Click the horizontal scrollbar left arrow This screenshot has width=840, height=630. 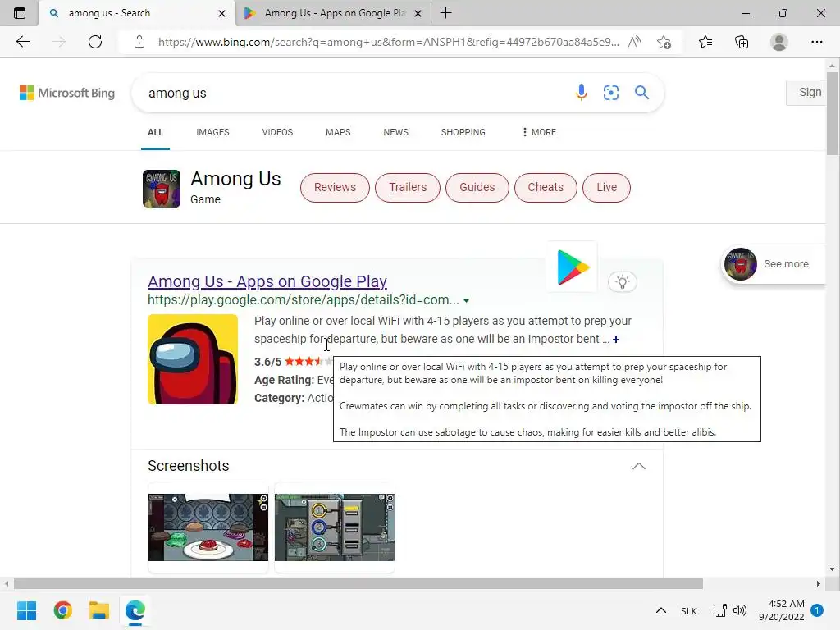click(7, 583)
